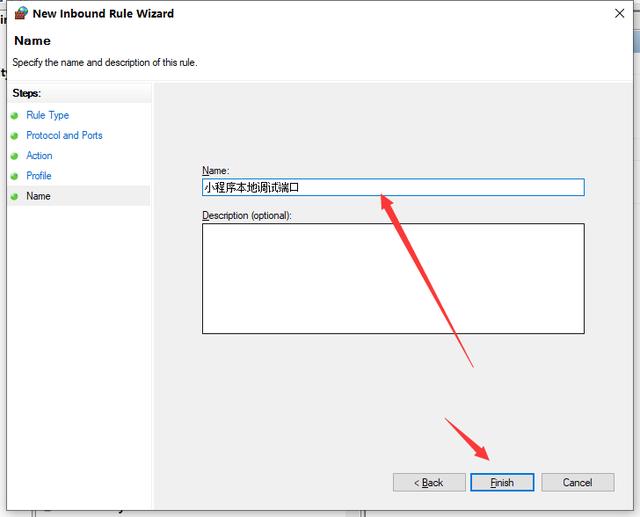Close the New Inbound Rule Wizard window
The image size is (640, 517).
(x=616, y=14)
